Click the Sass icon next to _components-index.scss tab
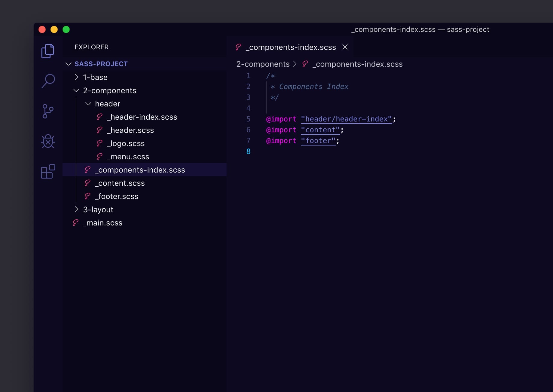This screenshot has height=392, width=553. (238, 47)
